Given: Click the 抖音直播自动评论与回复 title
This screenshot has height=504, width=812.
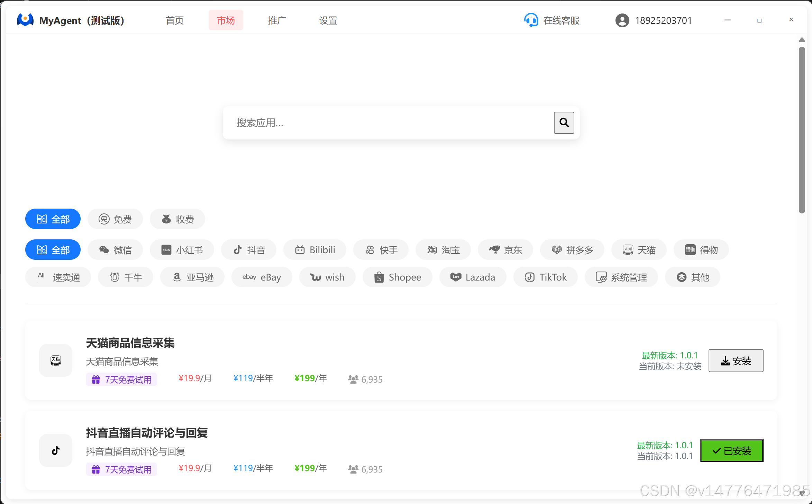Looking at the screenshot, I should tap(147, 433).
